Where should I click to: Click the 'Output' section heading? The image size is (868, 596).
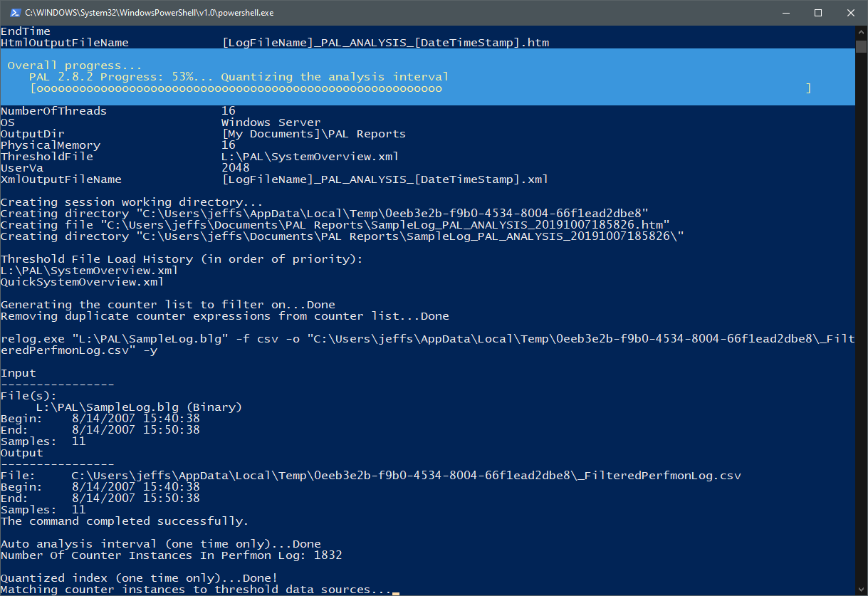point(22,453)
